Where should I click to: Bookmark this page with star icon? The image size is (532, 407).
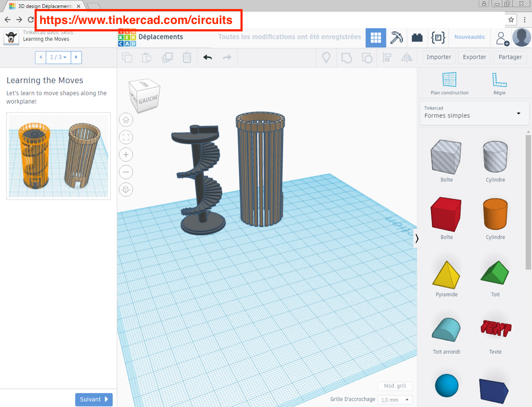pyautogui.click(x=511, y=20)
